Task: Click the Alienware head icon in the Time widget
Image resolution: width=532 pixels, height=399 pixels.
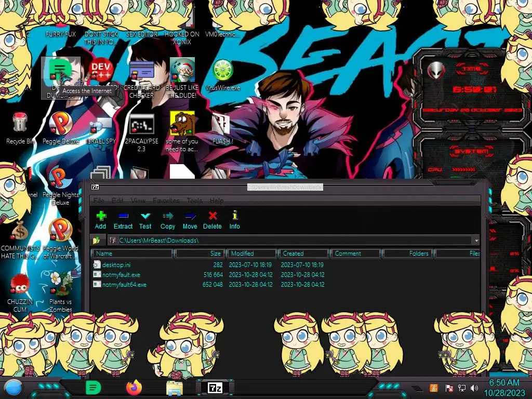Action: click(x=436, y=71)
